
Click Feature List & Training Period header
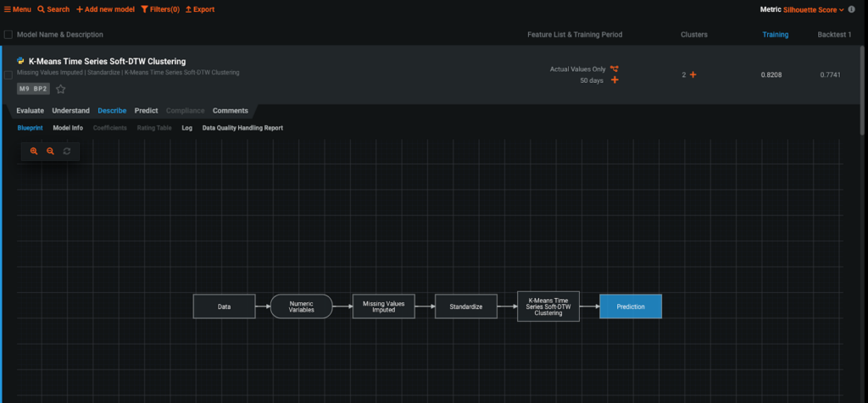(x=576, y=35)
